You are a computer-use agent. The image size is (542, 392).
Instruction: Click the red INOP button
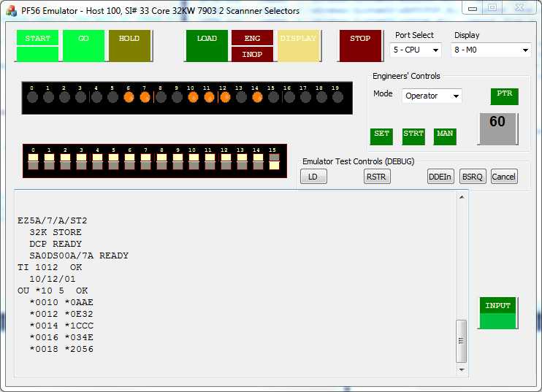coord(252,54)
